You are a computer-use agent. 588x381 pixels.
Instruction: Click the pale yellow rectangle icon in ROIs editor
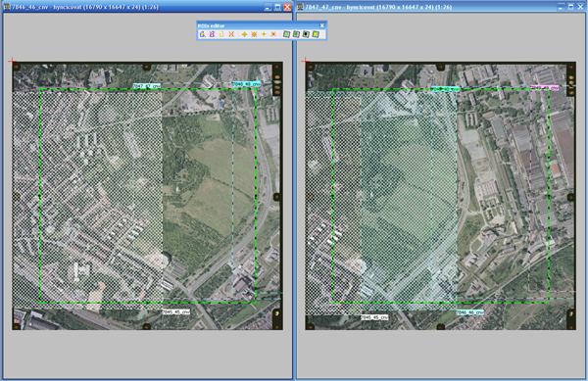[x=221, y=34]
